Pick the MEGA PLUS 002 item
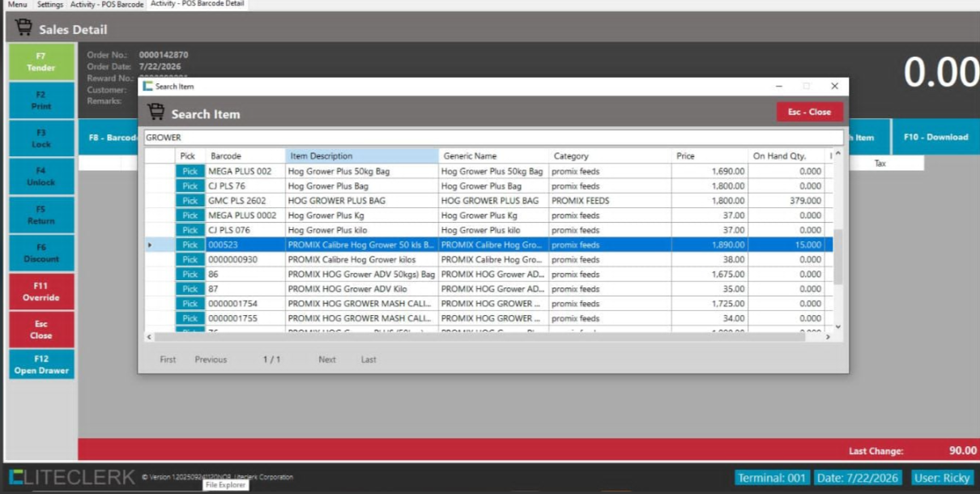 [190, 171]
